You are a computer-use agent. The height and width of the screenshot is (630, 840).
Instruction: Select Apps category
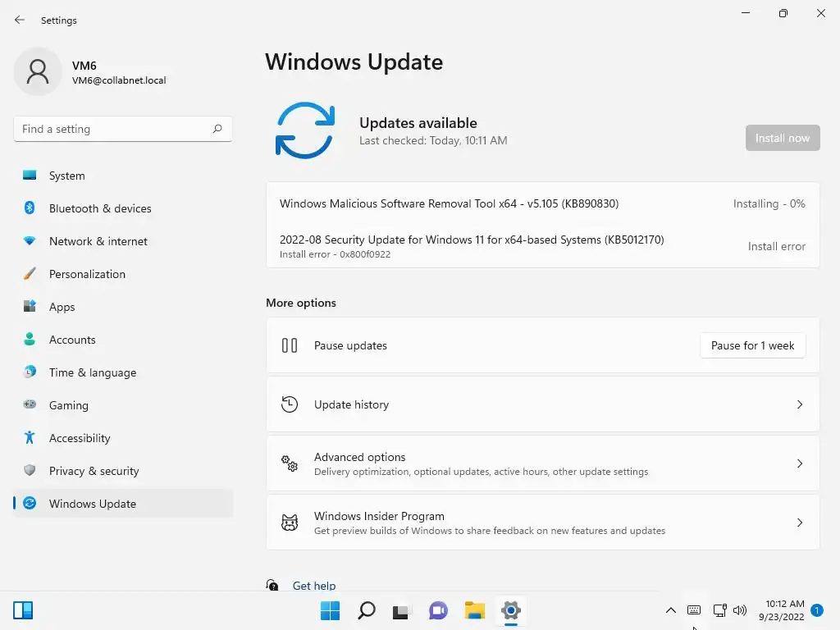click(123, 307)
